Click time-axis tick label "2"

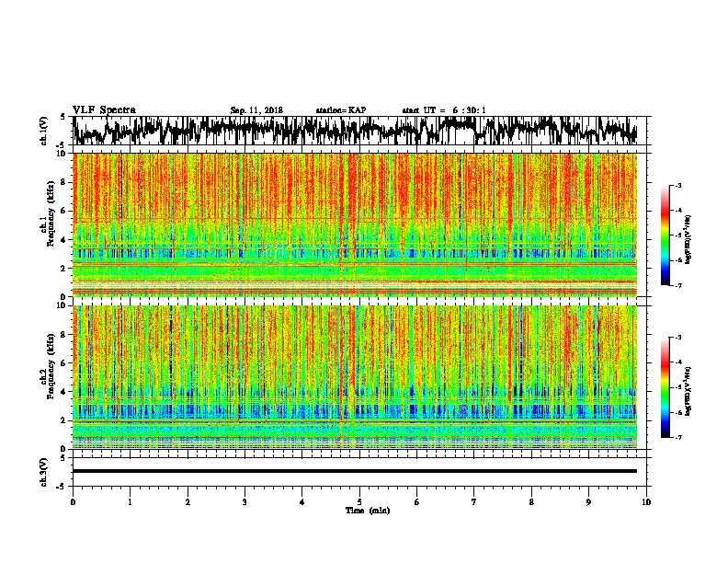click(x=188, y=502)
